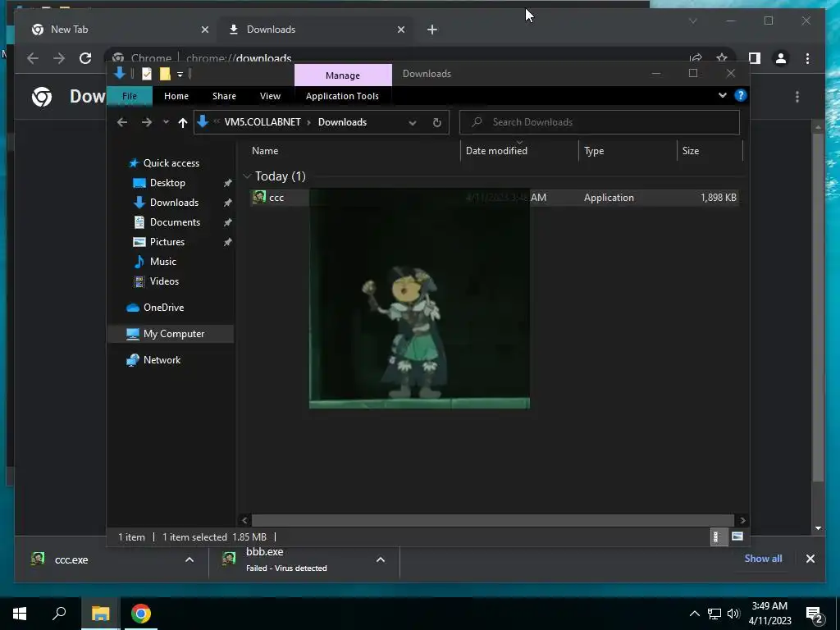Select the ccc application file
Screen dimensions: 840x630
click(494, 197)
